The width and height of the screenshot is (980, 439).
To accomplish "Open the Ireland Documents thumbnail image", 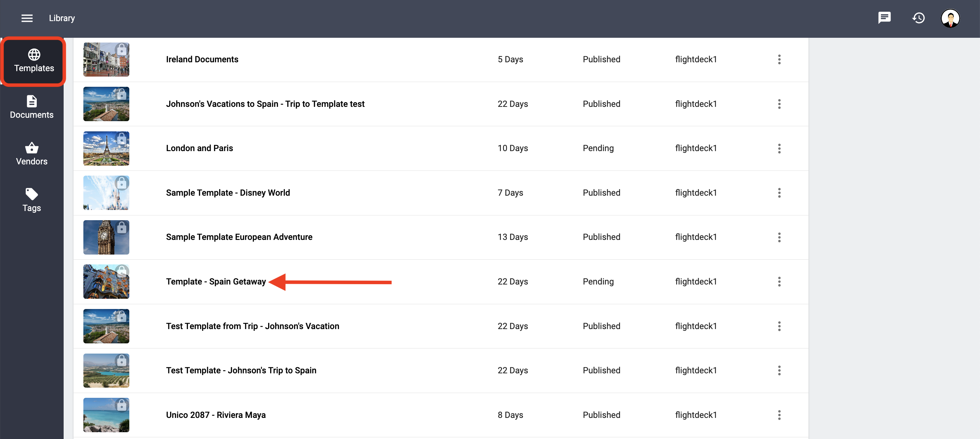I will tap(106, 59).
